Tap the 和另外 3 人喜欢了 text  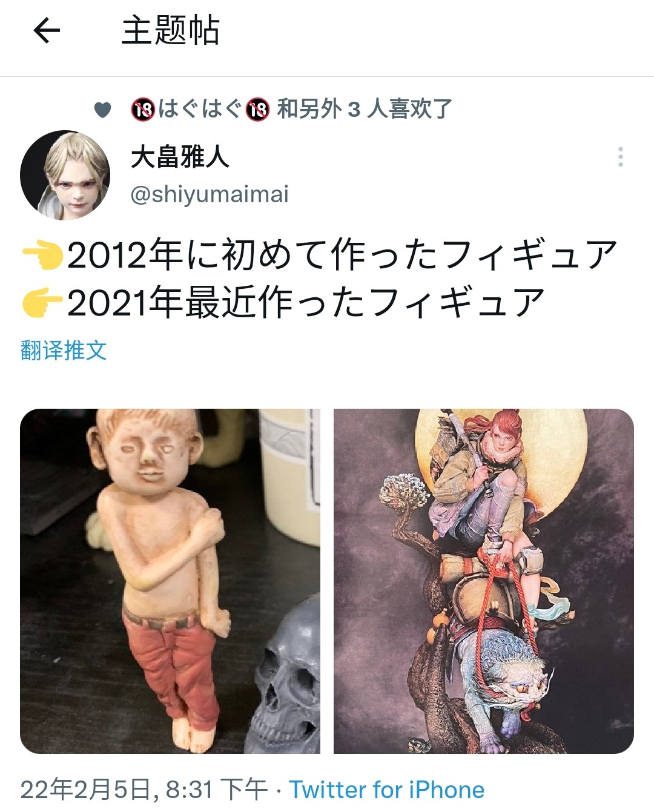(365, 110)
